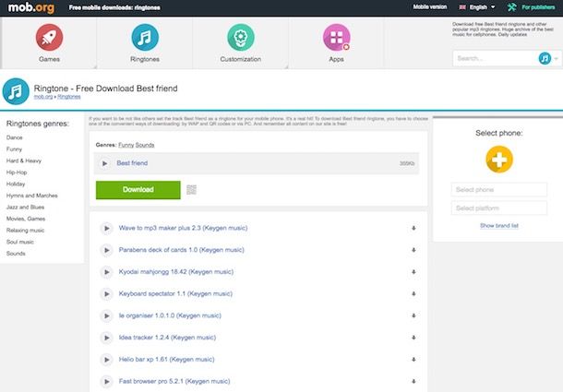The height and width of the screenshot is (392, 563).
Task: Open the Ringtones music note icon
Action: [x=145, y=37]
